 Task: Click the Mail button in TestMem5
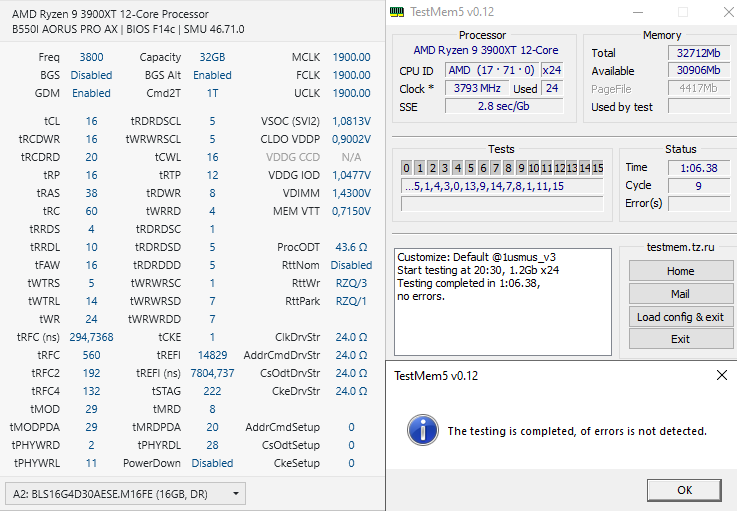point(680,294)
